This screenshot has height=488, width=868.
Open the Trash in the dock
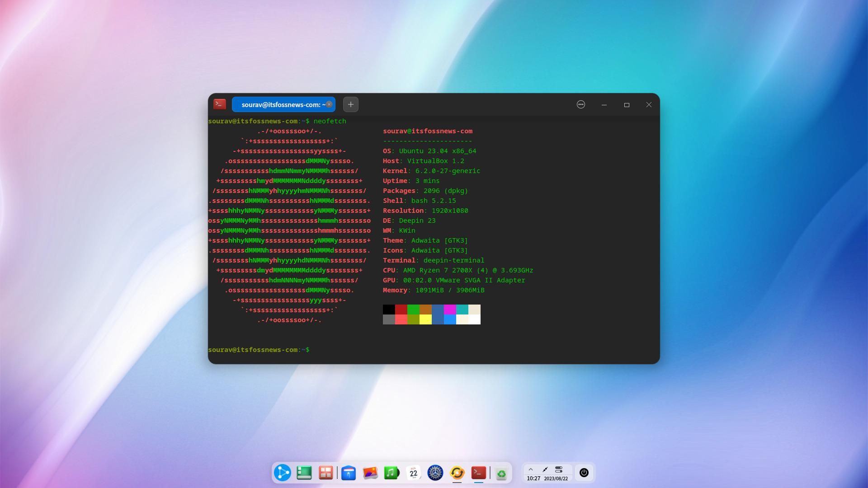[x=501, y=474]
